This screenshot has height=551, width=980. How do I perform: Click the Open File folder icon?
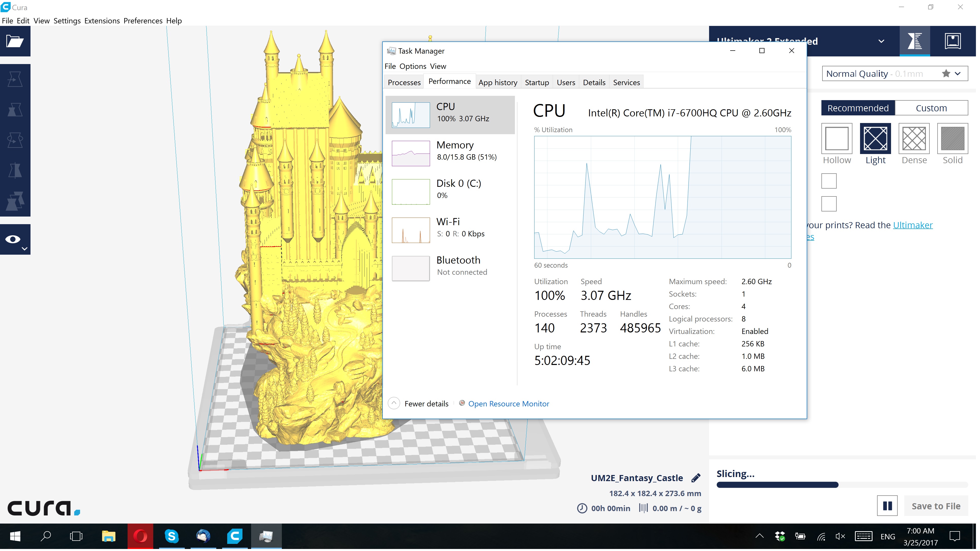pos(15,41)
